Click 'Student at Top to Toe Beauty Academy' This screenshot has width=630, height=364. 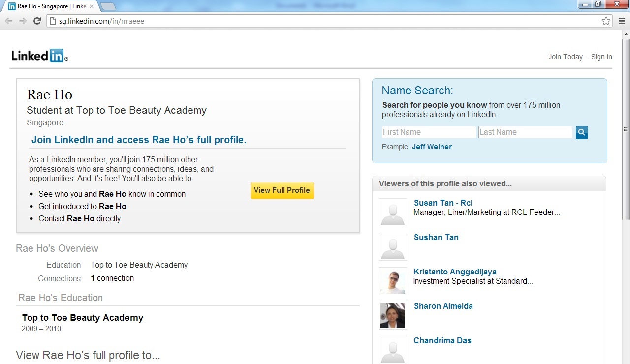[x=117, y=110]
